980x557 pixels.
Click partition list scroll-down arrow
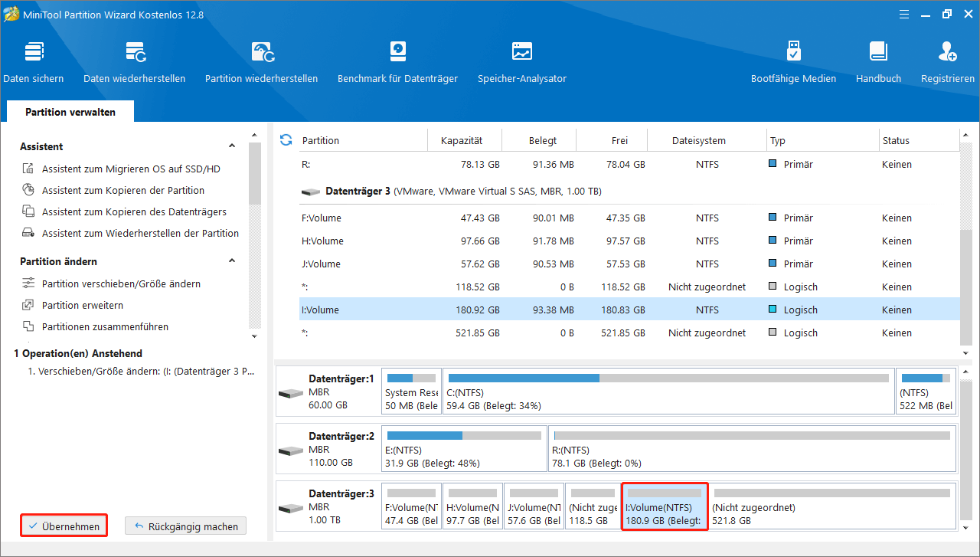(965, 352)
